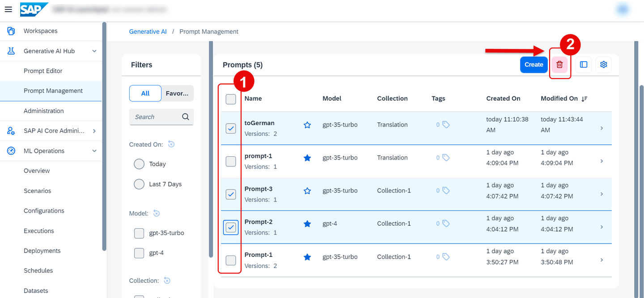Open Prompt-3 details via row chevron
644x298 pixels.
602,194
